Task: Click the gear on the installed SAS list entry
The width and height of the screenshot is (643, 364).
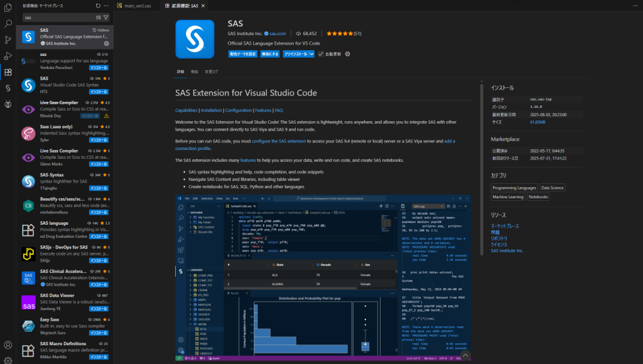Action: pyautogui.click(x=107, y=43)
